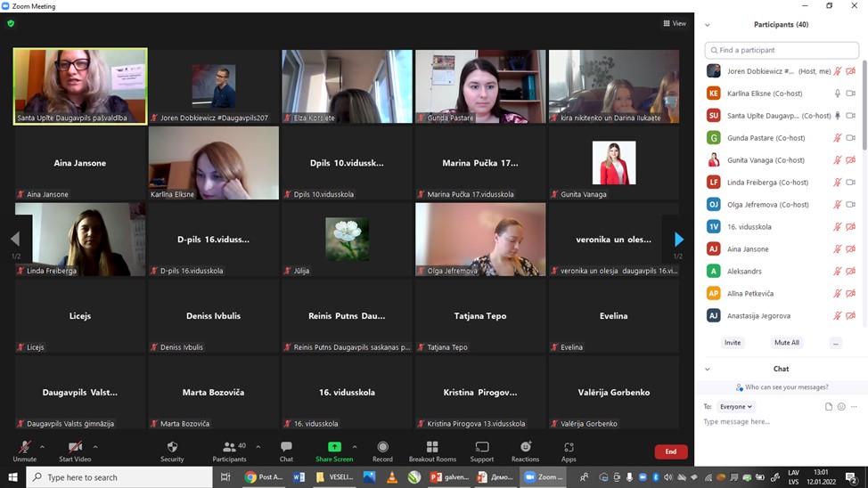This screenshot has height=488, width=868.
Task: Select Olga Jefremova's video tile
Action: [x=480, y=239]
